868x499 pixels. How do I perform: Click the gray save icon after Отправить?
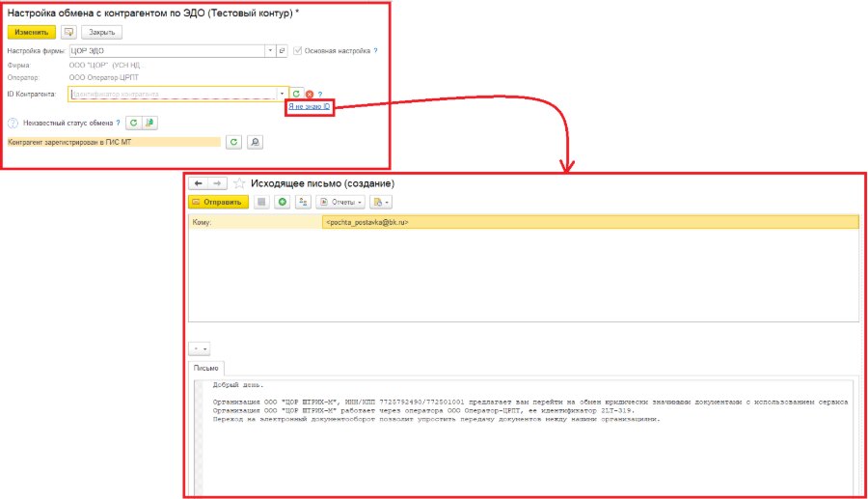pos(261,202)
